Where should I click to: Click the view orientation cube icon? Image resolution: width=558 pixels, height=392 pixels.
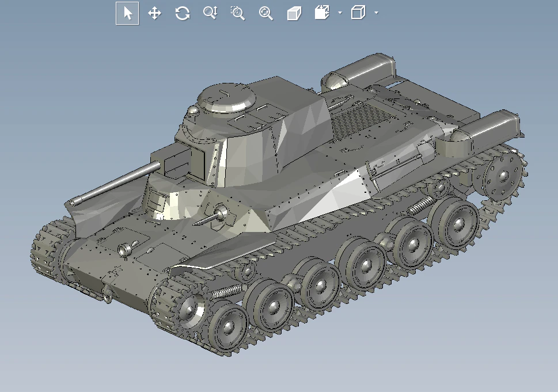[x=321, y=13]
